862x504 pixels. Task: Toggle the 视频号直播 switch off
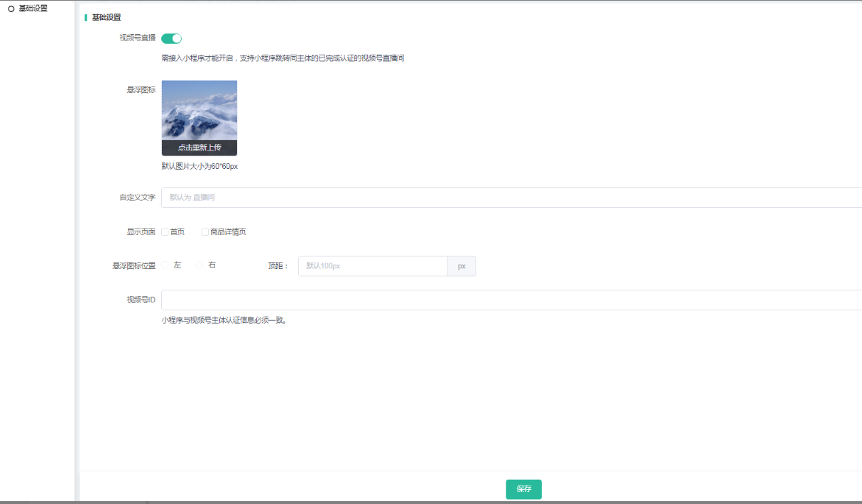(x=172, y=38)
